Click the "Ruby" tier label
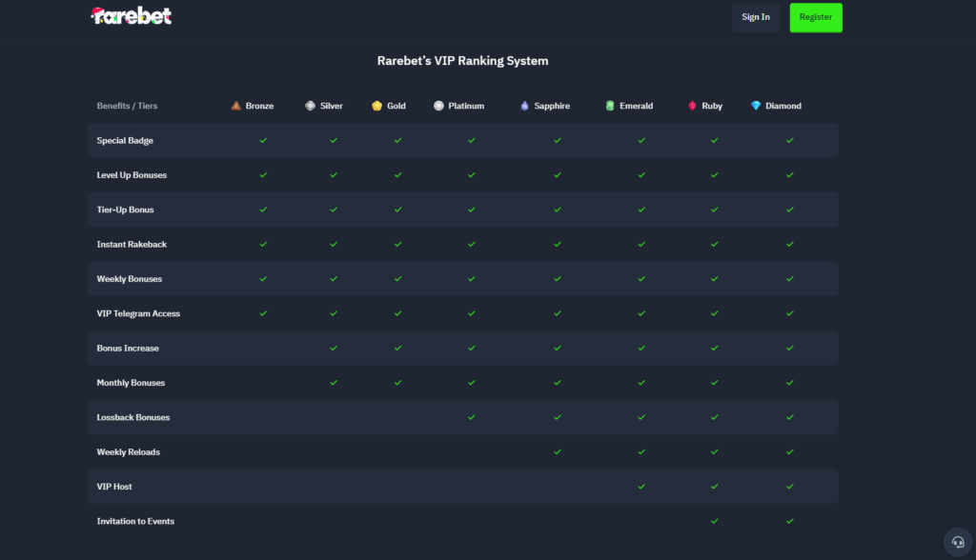976x560 pixels. tap(712, 106)
